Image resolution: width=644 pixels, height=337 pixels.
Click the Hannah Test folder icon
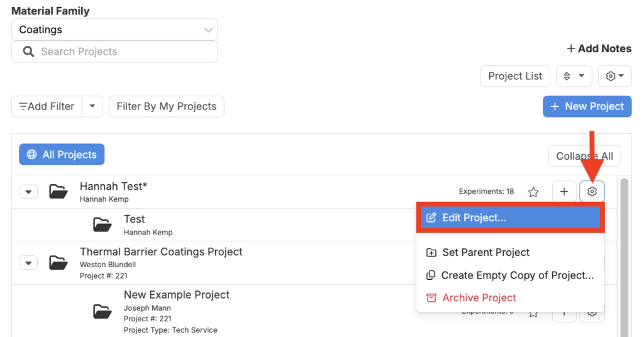[x=58, y=191]
